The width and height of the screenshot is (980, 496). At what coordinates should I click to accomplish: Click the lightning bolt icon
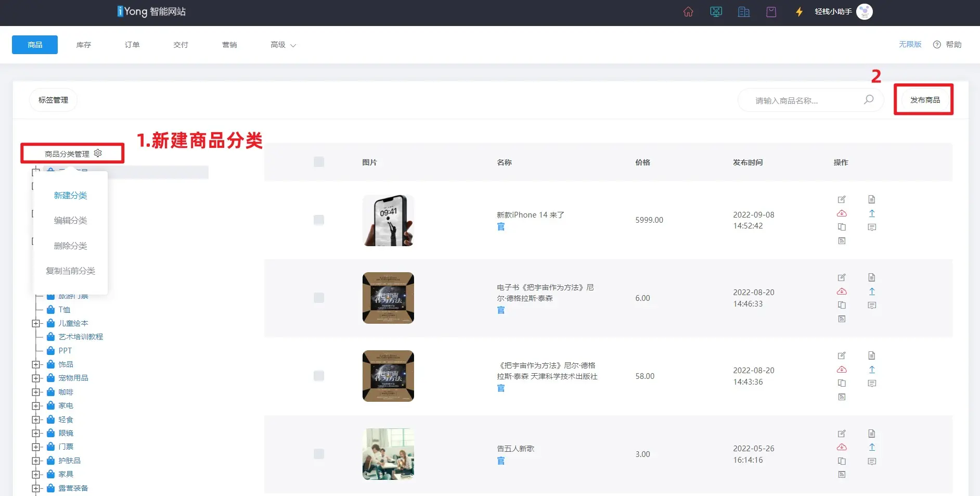point(800,12)
